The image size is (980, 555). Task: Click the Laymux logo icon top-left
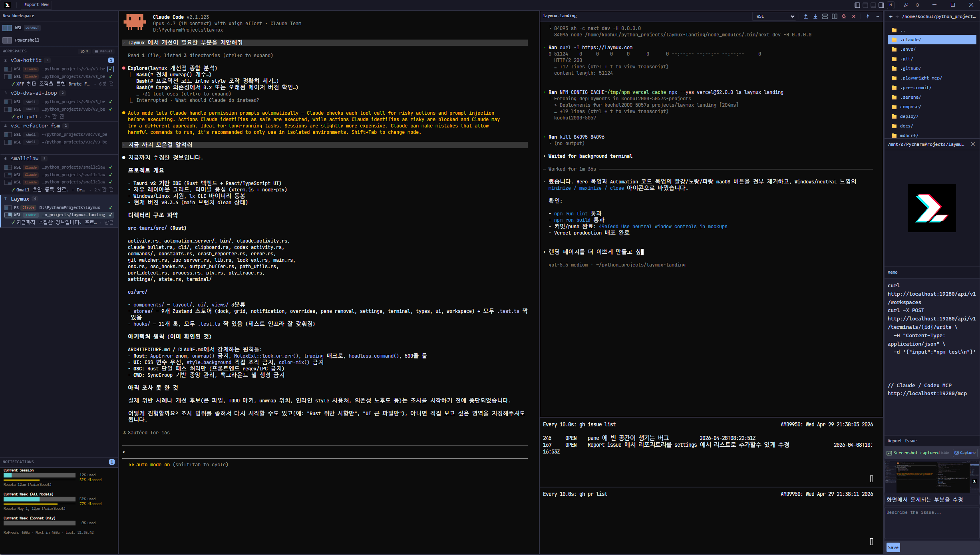(7, 5)
